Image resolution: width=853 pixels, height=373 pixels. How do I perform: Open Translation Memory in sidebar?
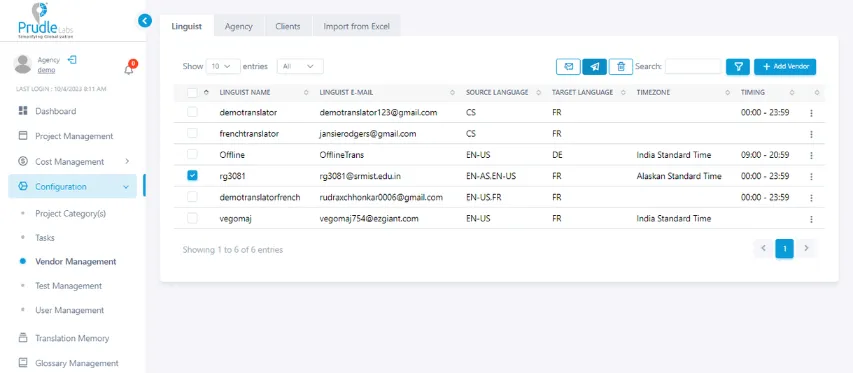(72, 338)
